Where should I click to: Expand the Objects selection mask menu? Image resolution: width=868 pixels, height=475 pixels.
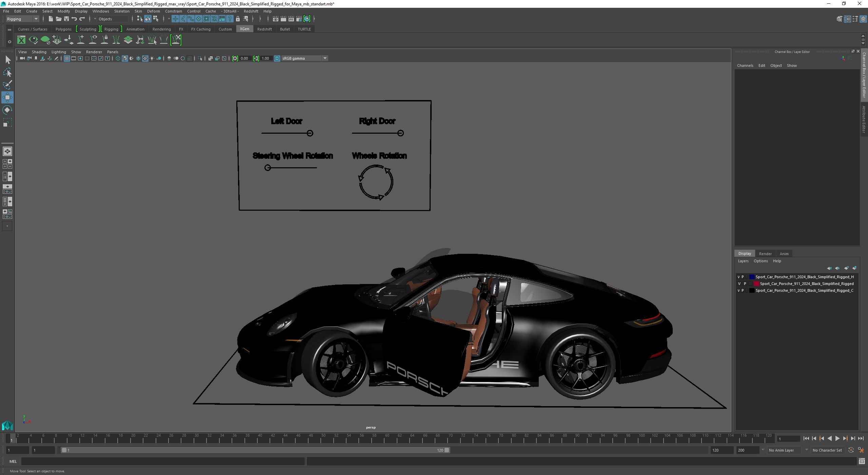[x=95, y=19]
